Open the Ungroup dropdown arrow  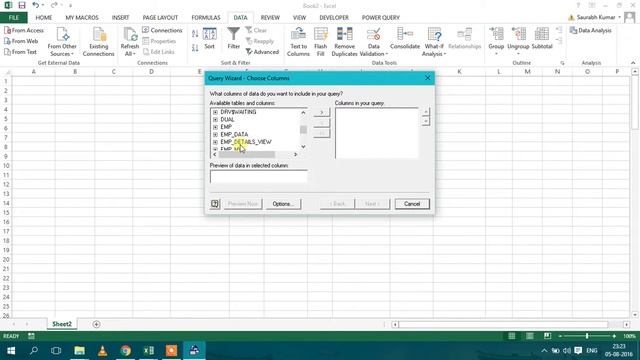click(x=518, y=54)
